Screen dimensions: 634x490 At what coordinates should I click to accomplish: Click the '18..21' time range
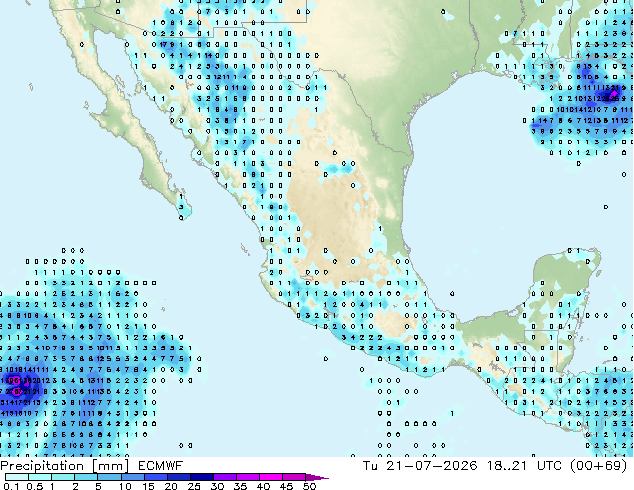tap(507, 466)
